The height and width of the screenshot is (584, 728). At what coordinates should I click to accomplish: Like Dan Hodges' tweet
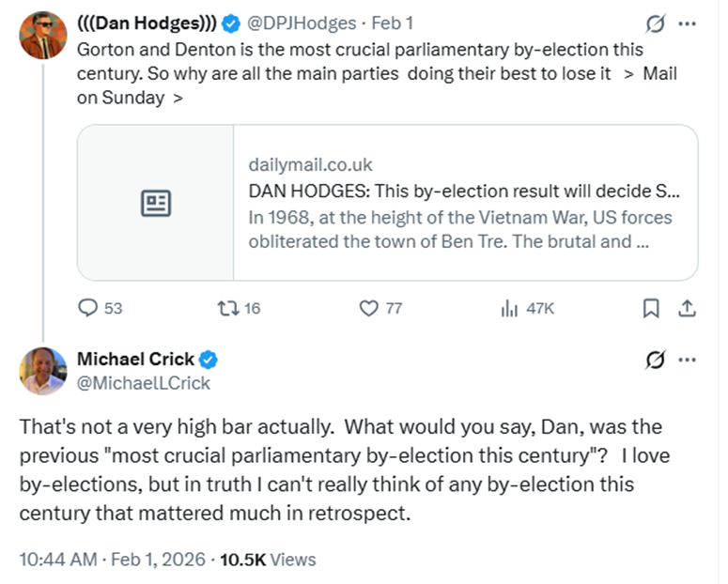tap(369, 308)
